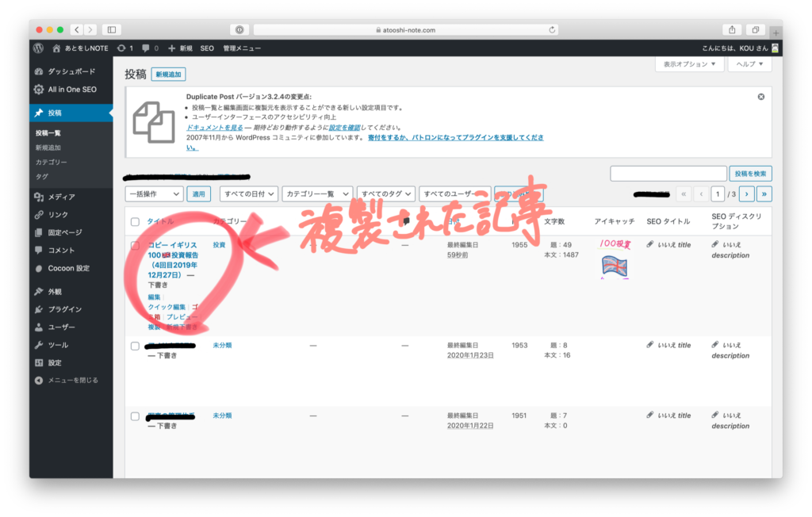Viewport: 812px width, 517px height.
Task: Go to last page of posts
Action: [763, 193]
